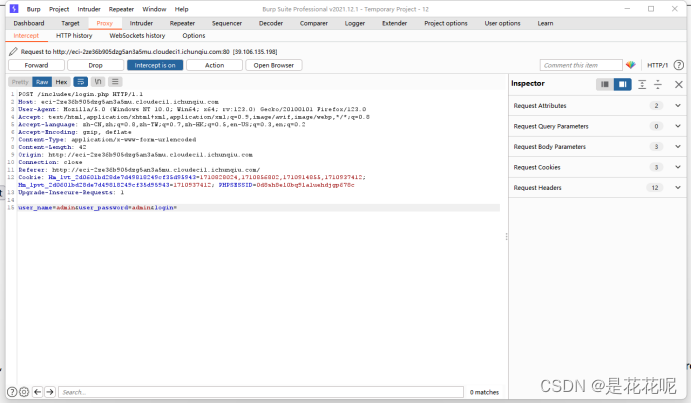This screenshot has height=404, width=692.
Task: Switch to the Learn tab
Action: coord(545,23)
